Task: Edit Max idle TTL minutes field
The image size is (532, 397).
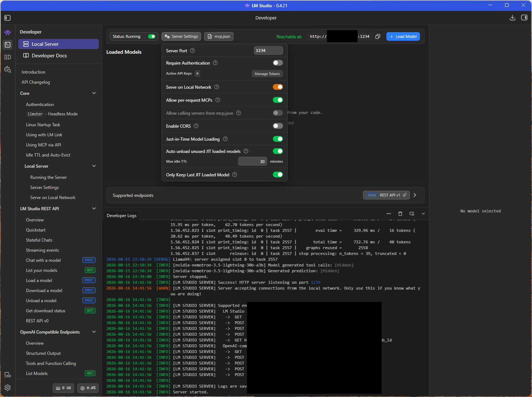Action: click(x=252, y=161)
